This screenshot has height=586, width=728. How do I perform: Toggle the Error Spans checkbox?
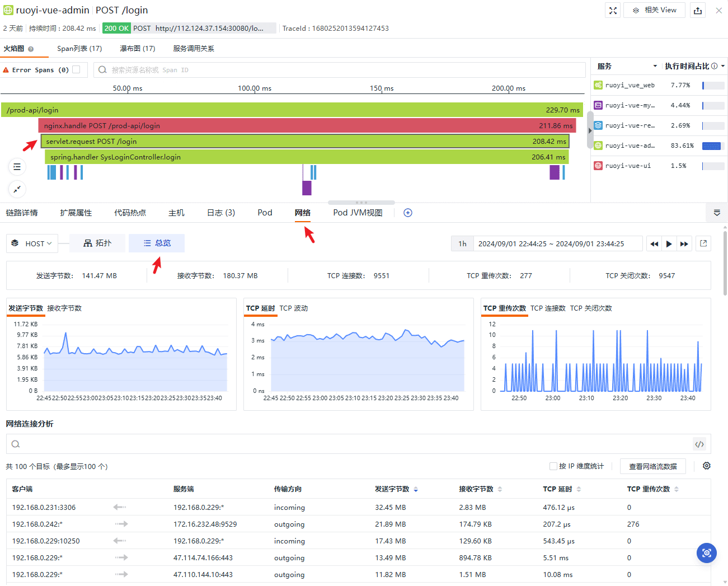point(76,69)
